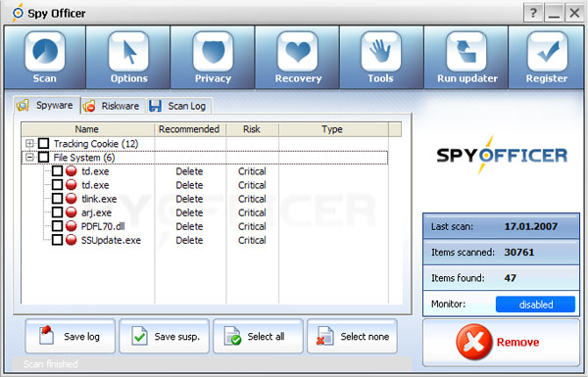Sort the list by the Risk column header
588x377 pixels.
point(252,129)
